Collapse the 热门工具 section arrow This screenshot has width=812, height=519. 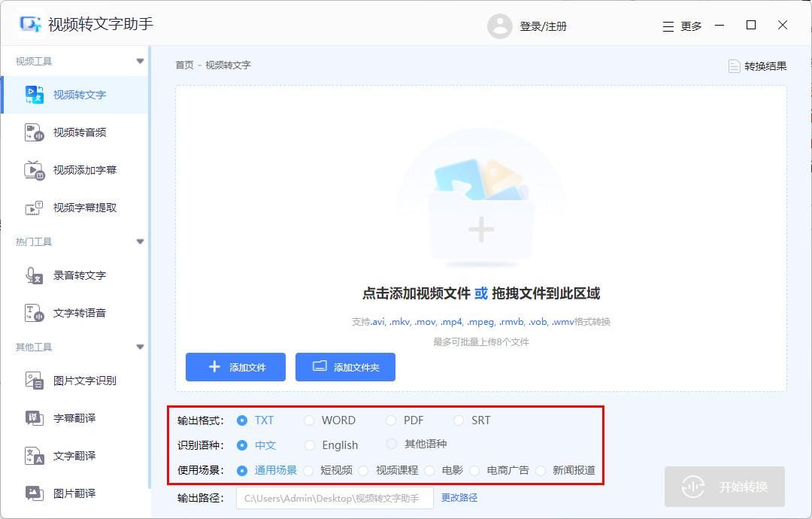coord(140,242)
